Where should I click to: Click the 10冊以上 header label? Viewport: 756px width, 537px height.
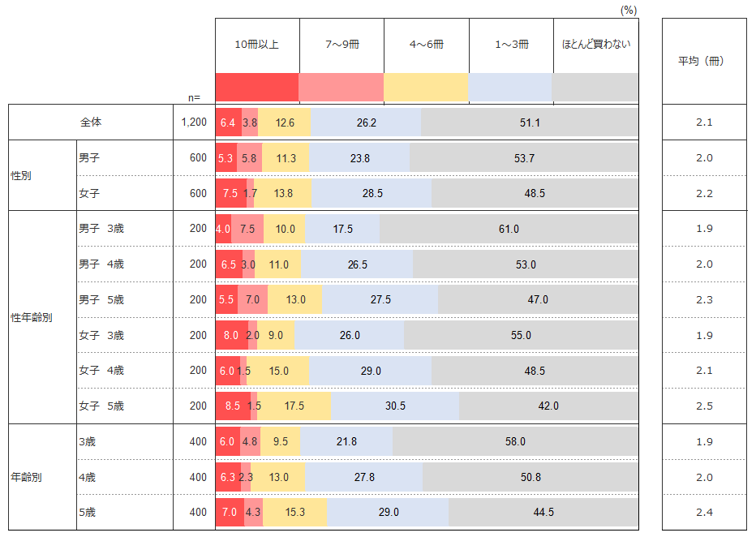click(257, 45)
